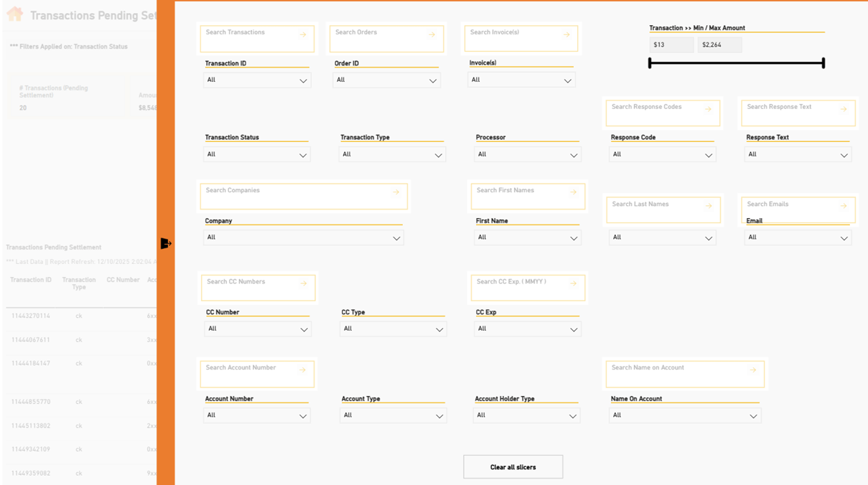Select transaction 11445113802 in background table
The width and height of the screenshot is (868, 485).
click(31, 426)
